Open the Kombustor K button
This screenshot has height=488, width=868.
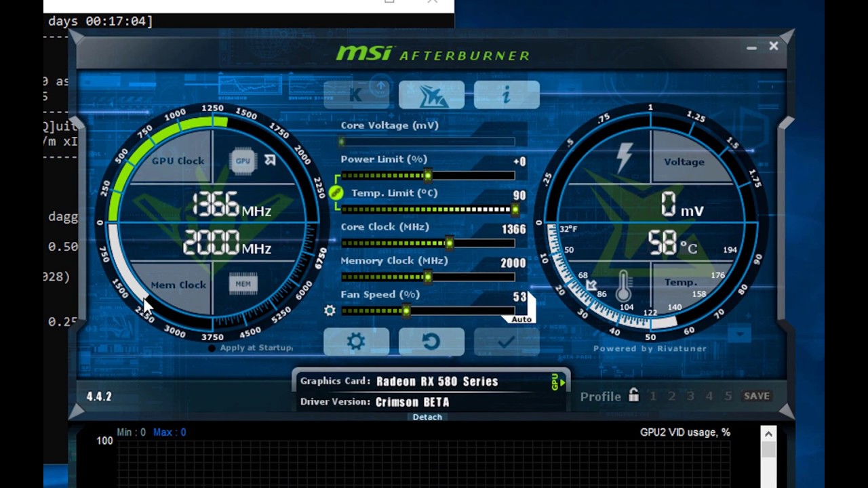pos(356,95)
